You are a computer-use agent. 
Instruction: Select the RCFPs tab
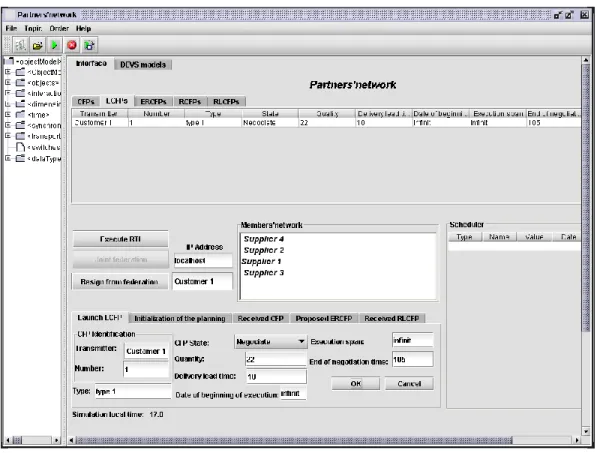190,102
